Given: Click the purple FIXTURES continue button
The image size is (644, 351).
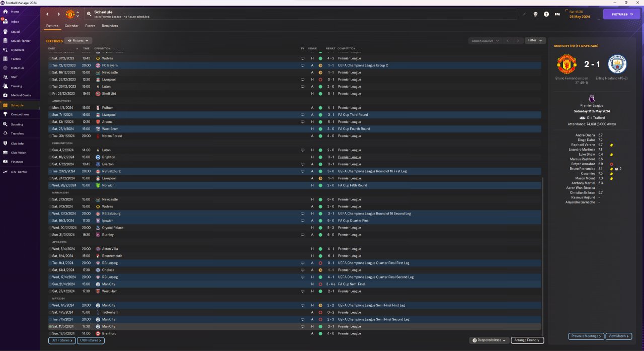Looking at the screenshot, I should pos(622,14).
